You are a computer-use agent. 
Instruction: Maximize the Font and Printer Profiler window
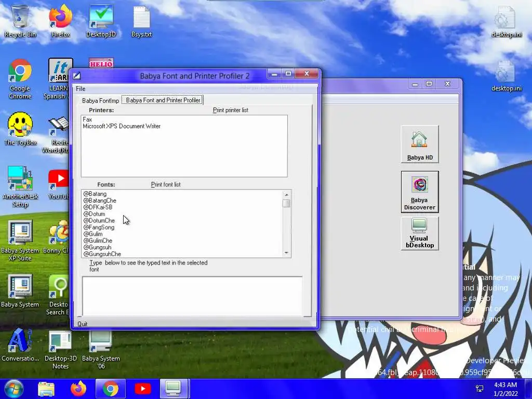(x=288, y=74)
